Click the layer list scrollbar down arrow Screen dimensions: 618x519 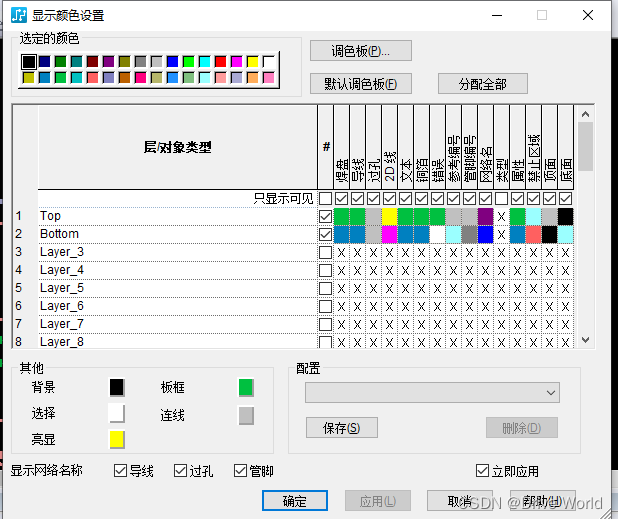pos(586,340)
